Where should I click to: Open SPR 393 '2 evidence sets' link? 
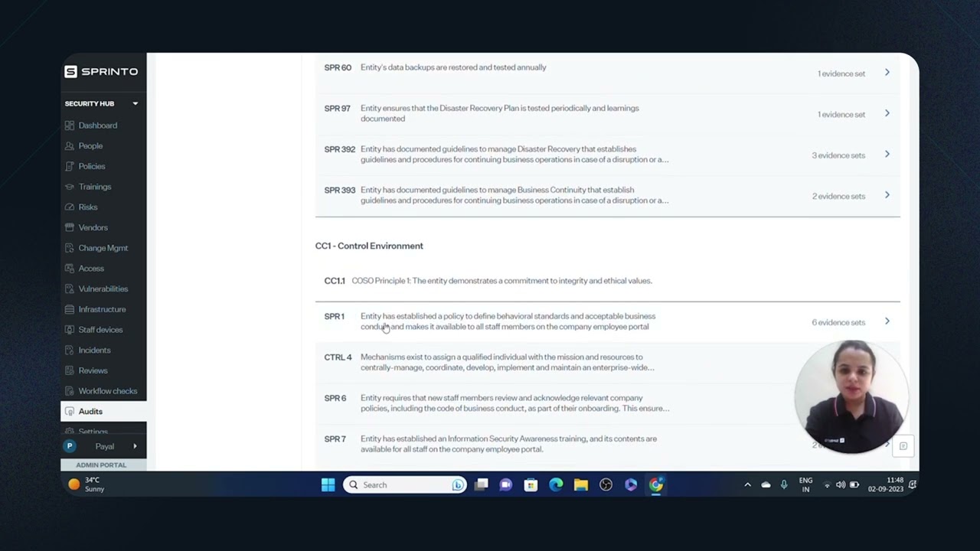point(838,196)
